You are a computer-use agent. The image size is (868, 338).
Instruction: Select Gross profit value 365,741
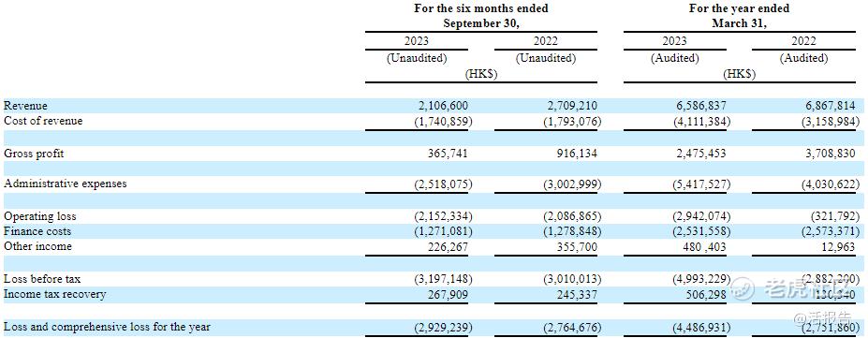447,154
